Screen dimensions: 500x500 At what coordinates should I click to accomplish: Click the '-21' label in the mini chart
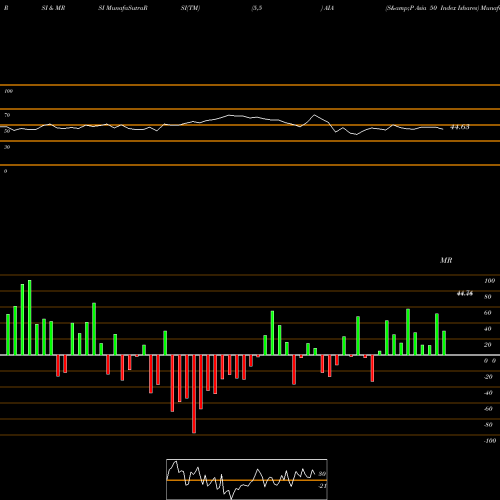point(322,486)
